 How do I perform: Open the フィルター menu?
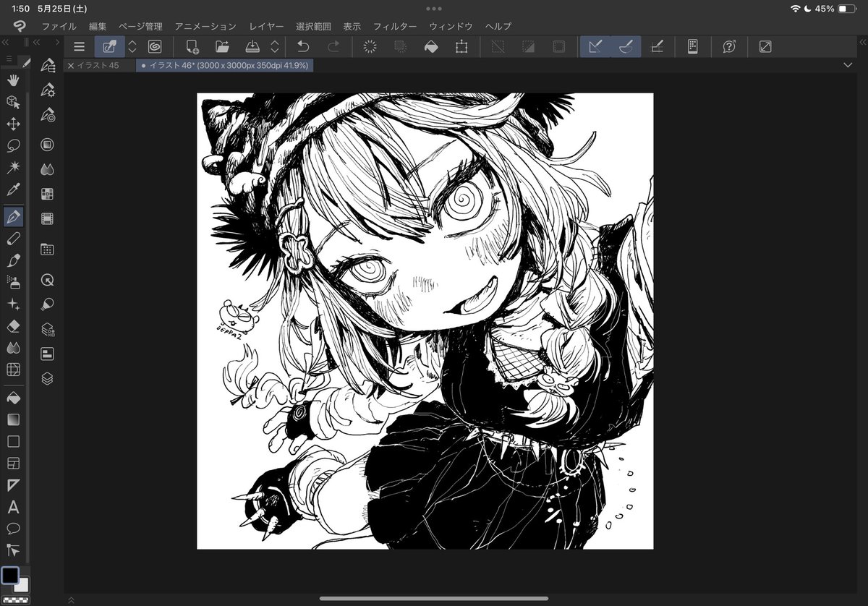coord(395,25)
